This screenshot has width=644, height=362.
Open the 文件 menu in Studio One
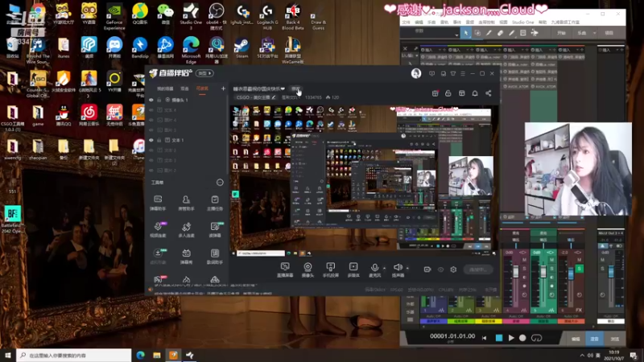pyautogui.click(x=407, y=23)
